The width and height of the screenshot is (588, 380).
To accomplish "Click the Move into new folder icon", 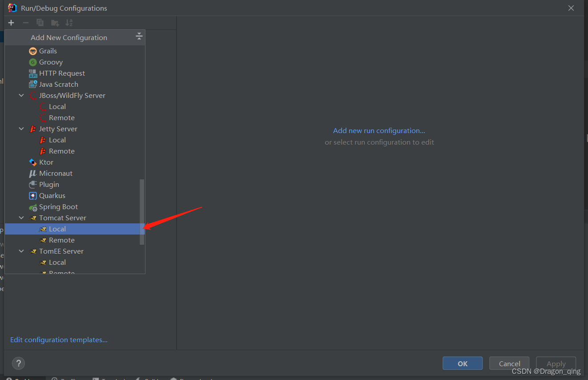I will [x=55, y=23].
